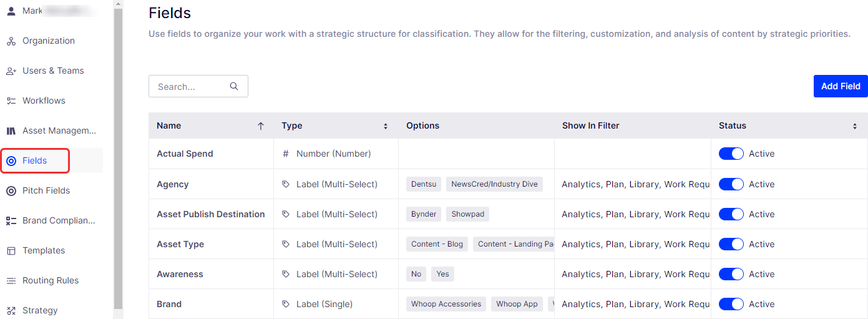
Task: Toggle Actual Spend active status off
Action: pyautogui.click(x=731, y=154)
